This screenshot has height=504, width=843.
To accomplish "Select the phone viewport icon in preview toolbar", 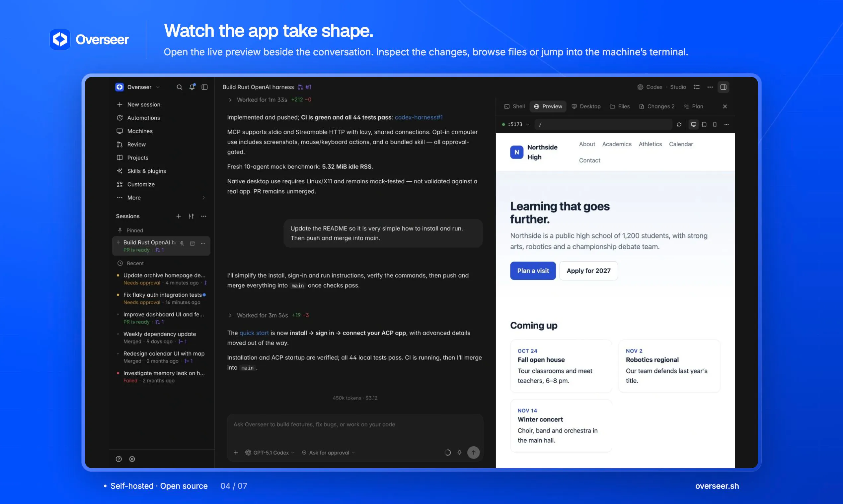I will point(715,125).
